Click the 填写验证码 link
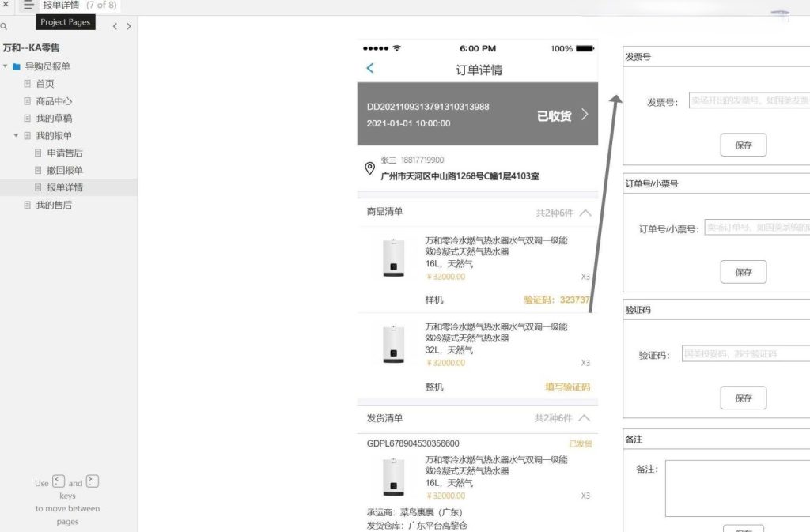 [567, 387]
